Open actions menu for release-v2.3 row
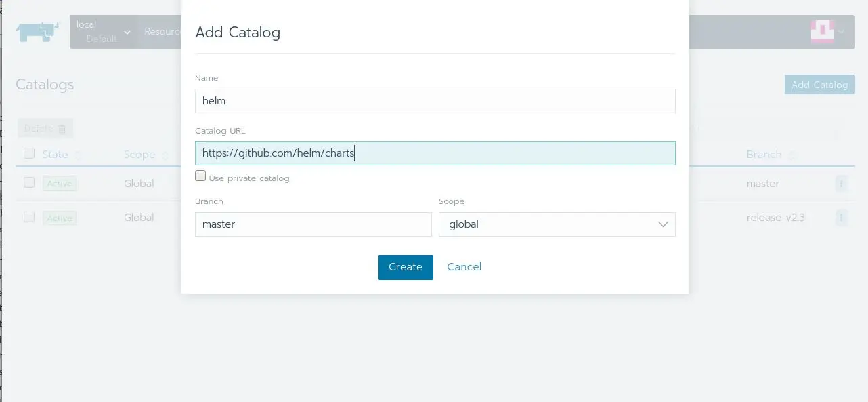 [x=841, y=218]
